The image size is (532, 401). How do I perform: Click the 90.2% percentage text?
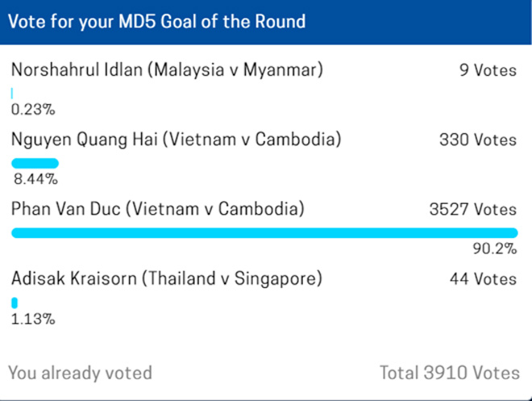tap(495, 249)
